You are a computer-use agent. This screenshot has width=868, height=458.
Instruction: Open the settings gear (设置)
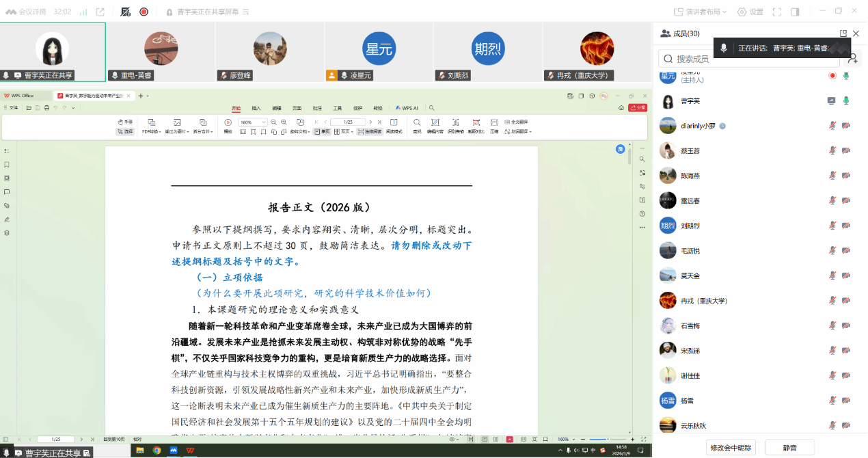click(x=750, y=12)
